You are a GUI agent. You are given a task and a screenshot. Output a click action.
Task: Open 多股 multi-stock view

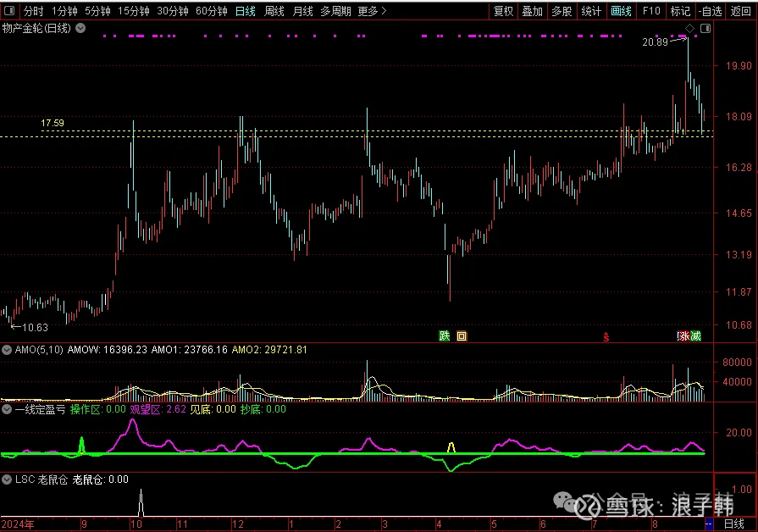click(x=562, y=11)
